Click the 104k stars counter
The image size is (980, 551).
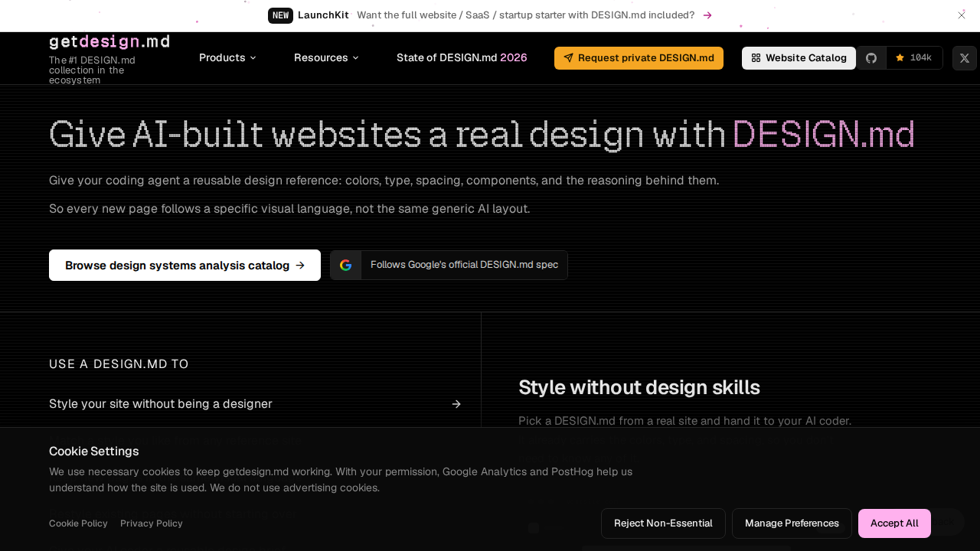[x=914, y=58]
